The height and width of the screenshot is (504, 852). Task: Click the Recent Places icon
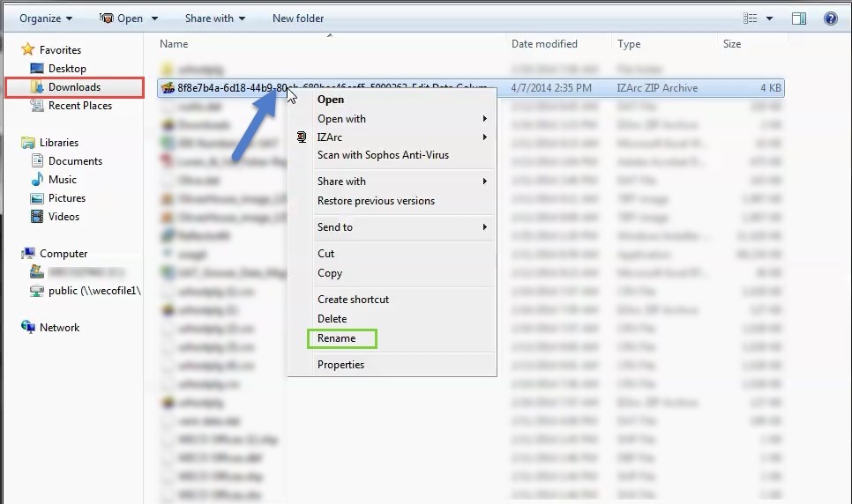point(37,106)
